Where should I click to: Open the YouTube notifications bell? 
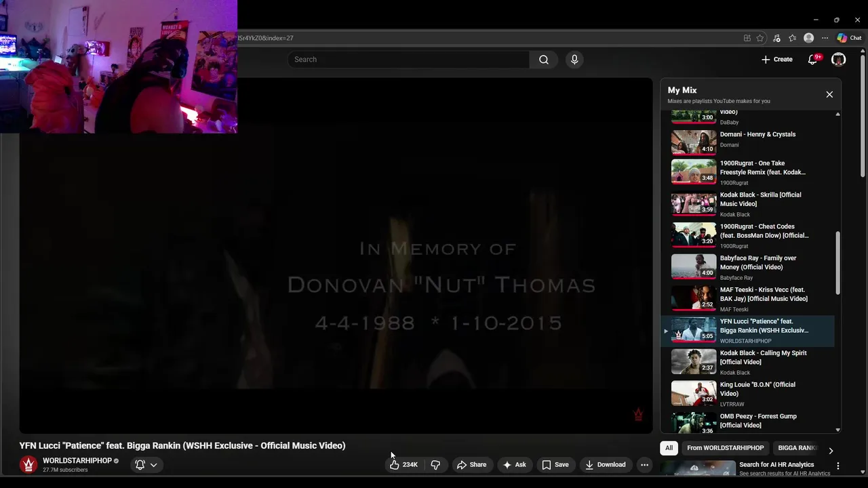click(x=812, y=60)
